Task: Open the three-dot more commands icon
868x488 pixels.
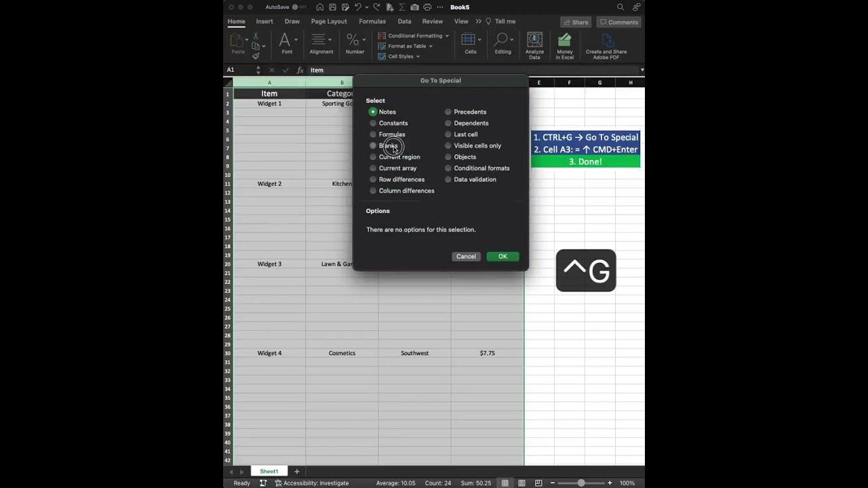Action: [440, 7]
